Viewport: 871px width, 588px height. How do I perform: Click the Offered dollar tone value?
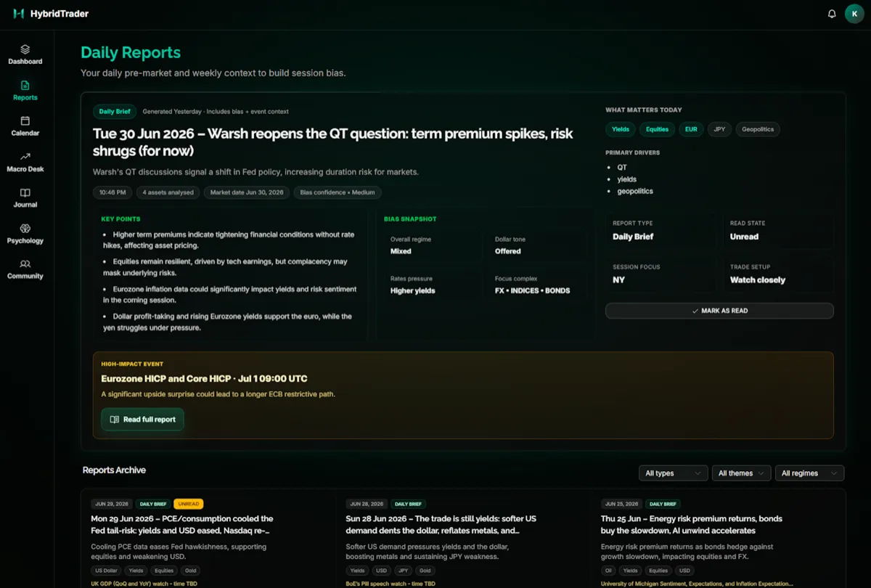point(508,251)
